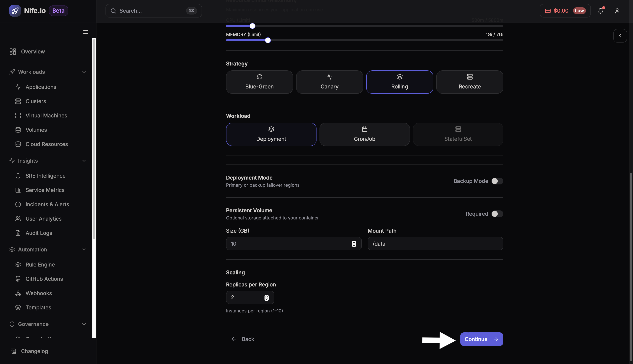Collapse the Automation sidebar group
The height and width of the screenshot is (364, 633).
[84, 250]
